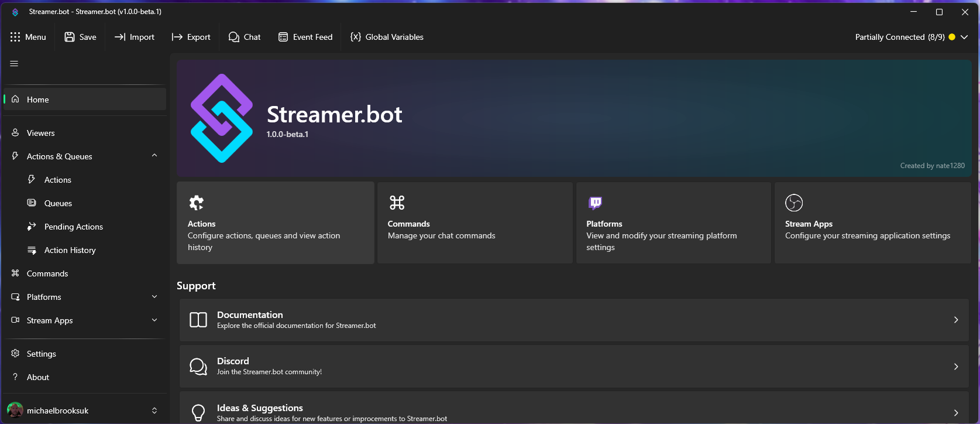Click the Created by nate1280 text
980x424 pixels.
[x=933, y=166]
